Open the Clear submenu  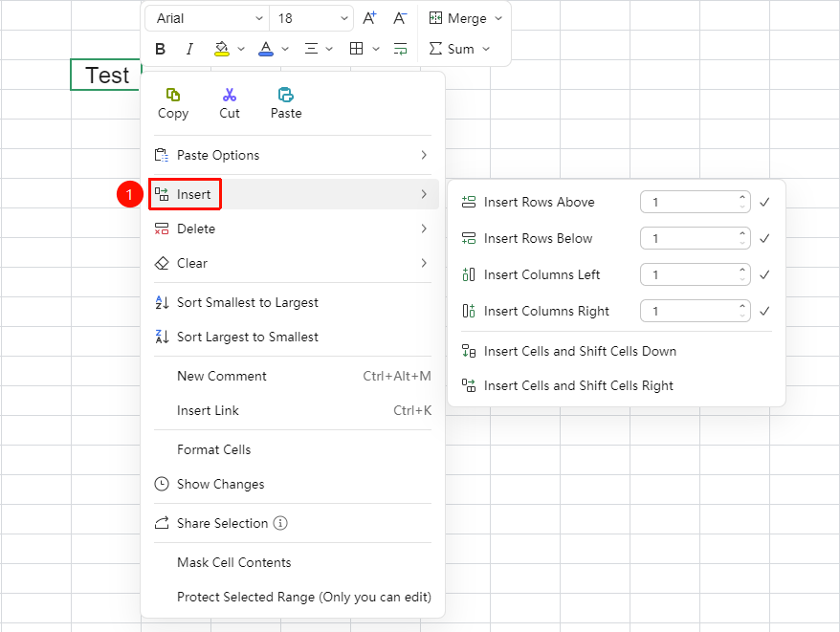pos(293,263)
